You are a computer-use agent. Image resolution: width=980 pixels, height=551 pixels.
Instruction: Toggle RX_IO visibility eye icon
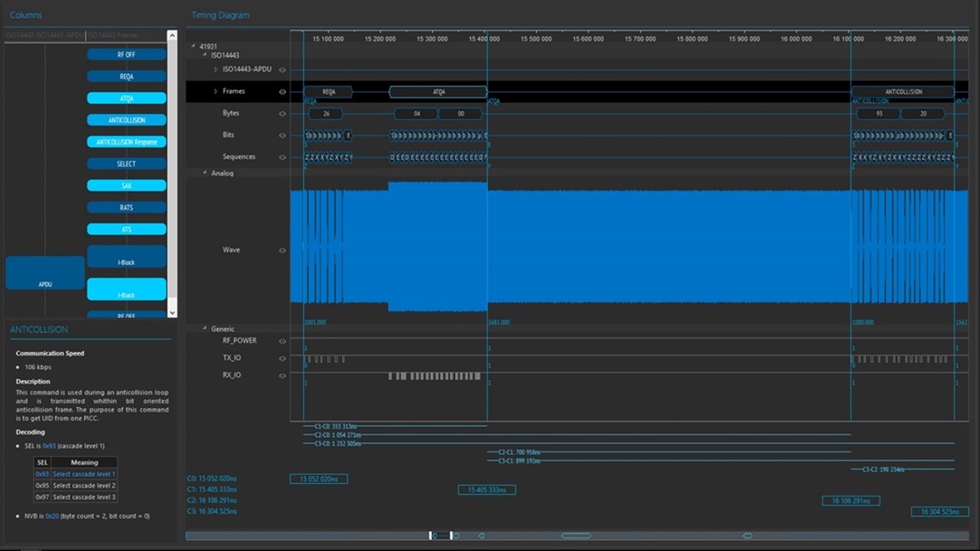[x=282, y=376]
